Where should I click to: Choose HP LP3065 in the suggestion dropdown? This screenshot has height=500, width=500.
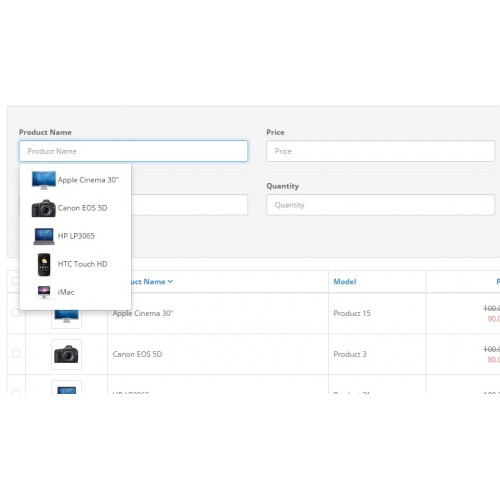coord(76,236)
